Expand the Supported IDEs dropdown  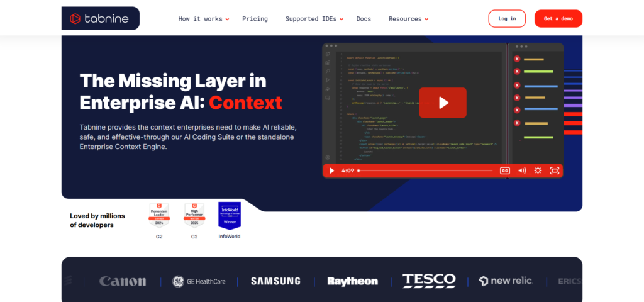(x=314, y=19)
